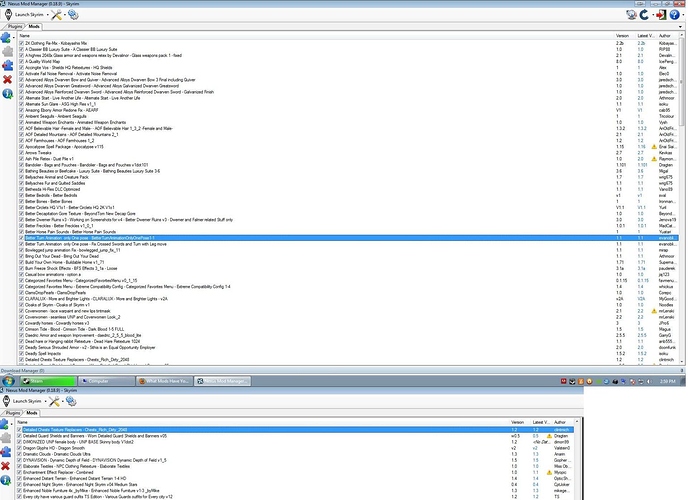Click warning icon on Apocalypse Spell Package row
The height and width of the screenshot is (500, 690).
[654, 147]
